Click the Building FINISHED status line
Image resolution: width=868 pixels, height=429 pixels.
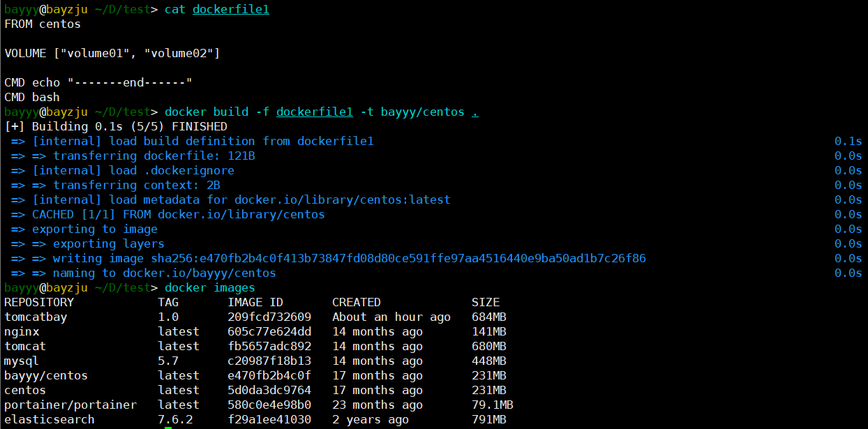116,126
